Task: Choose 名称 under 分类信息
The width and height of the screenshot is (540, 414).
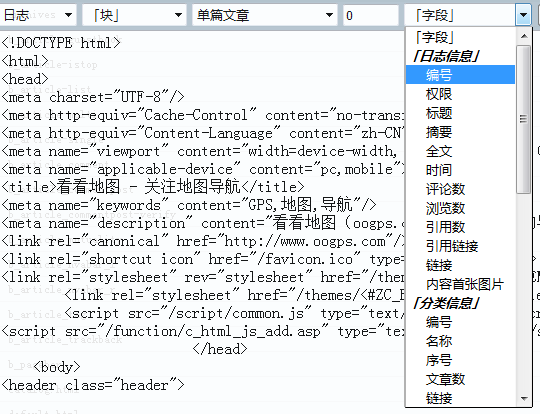Action: pyautogui.click(x=460, y=341)
